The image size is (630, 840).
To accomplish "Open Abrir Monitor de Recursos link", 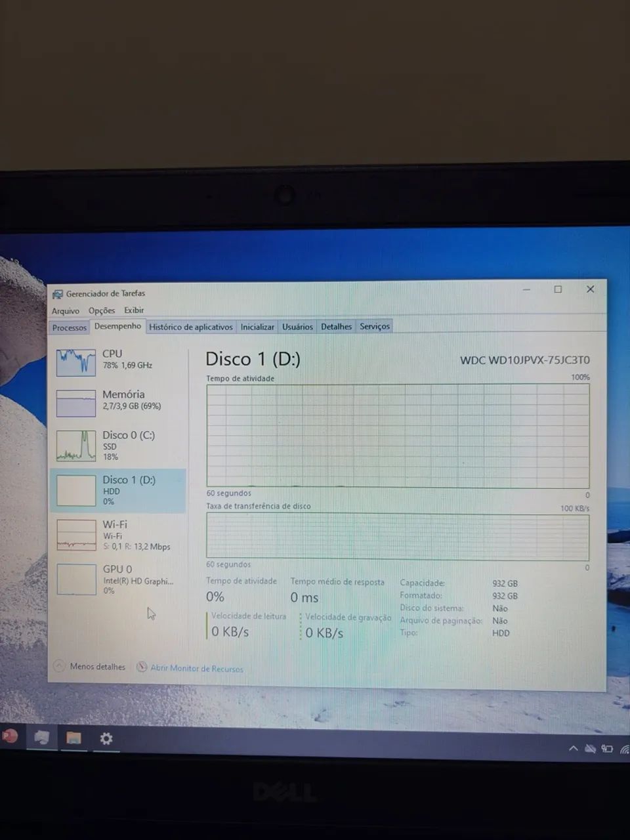I will 196,668.
